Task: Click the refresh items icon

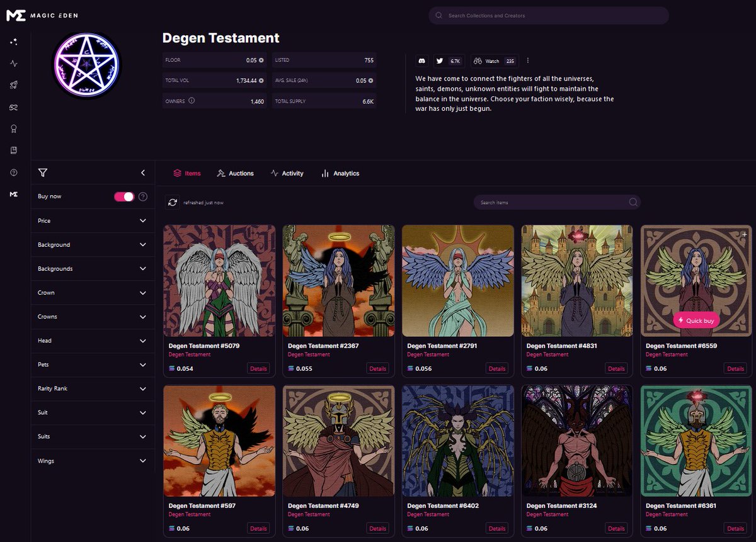Action: (x=172, y=202)
